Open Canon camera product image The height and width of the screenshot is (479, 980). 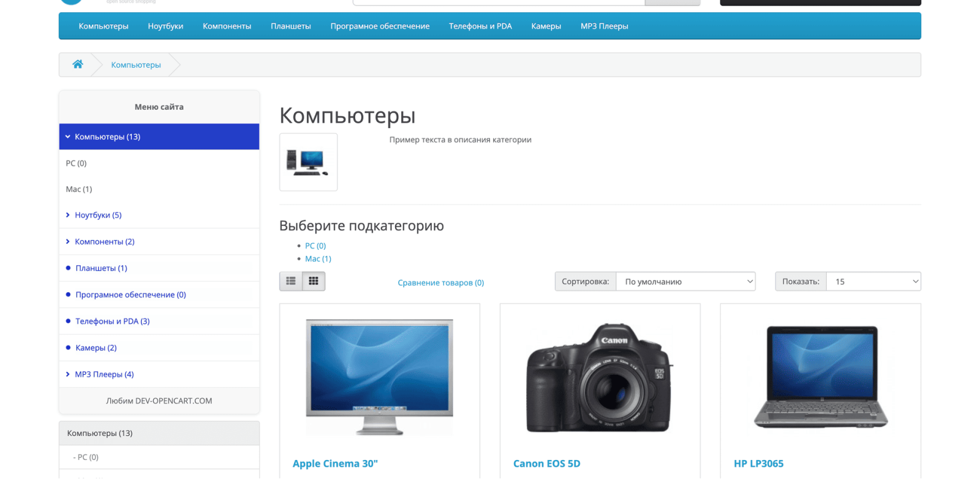pos(600,377)
